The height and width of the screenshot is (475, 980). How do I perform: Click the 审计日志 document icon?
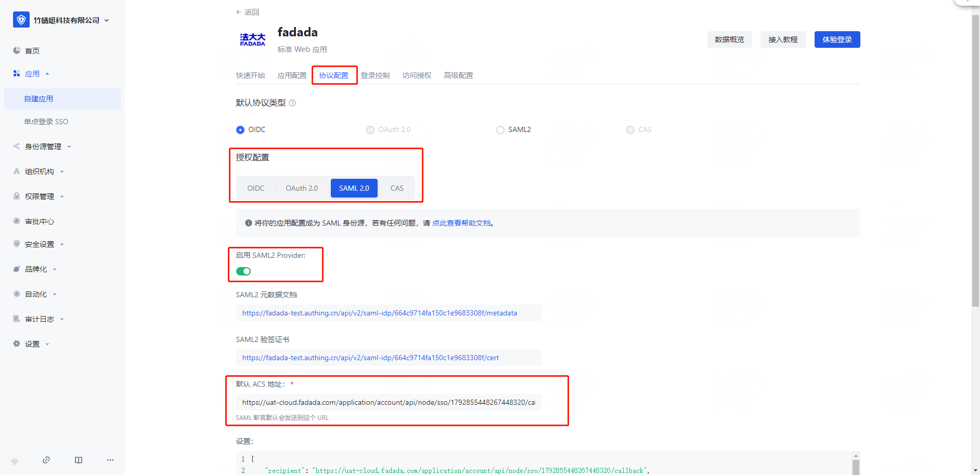[17, 319]
